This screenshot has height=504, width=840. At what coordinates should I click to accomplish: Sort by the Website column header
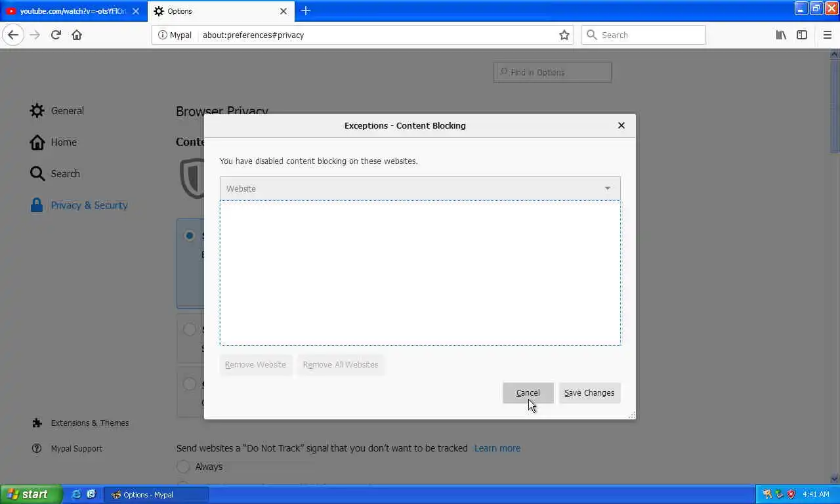point(420,188)
